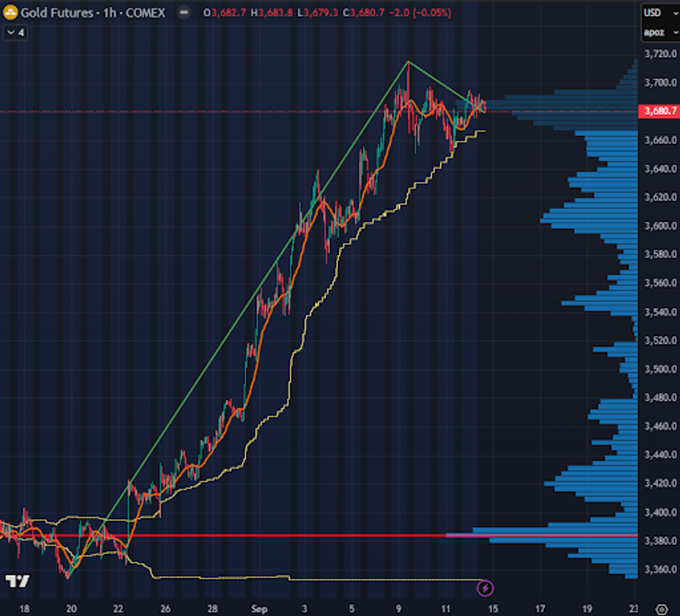Click the 3,720.0 price axis label
The image size is (680, 616).
[660, 53]
